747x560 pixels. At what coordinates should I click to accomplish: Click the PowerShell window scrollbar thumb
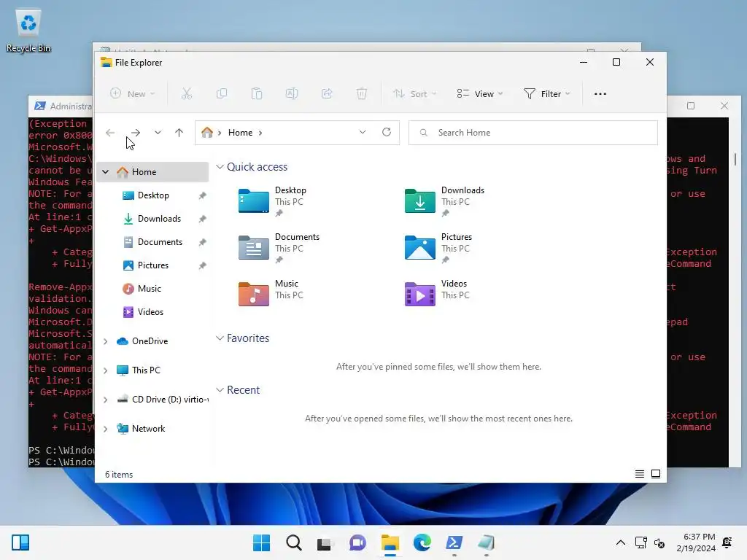(735, 159)
